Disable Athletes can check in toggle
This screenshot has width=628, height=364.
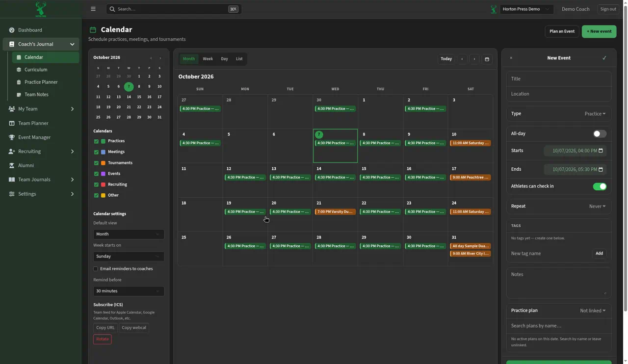(x=600, y=186)
